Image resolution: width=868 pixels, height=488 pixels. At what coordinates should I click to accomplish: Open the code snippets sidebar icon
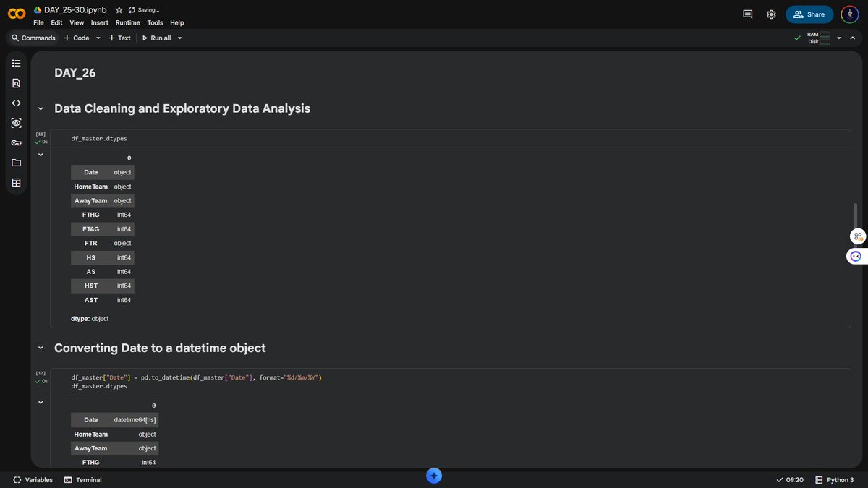point(17,103)
